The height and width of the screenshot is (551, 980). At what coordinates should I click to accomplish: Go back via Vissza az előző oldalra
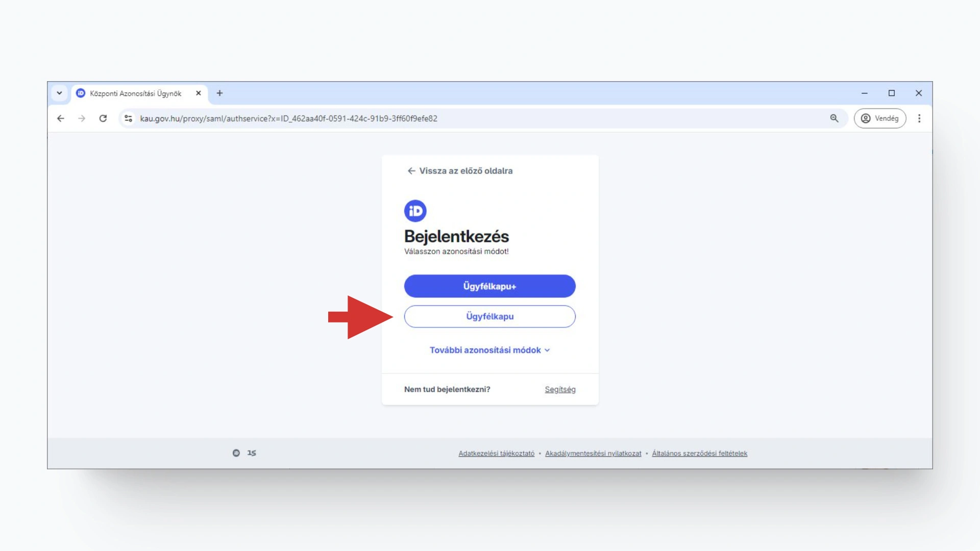460,171
